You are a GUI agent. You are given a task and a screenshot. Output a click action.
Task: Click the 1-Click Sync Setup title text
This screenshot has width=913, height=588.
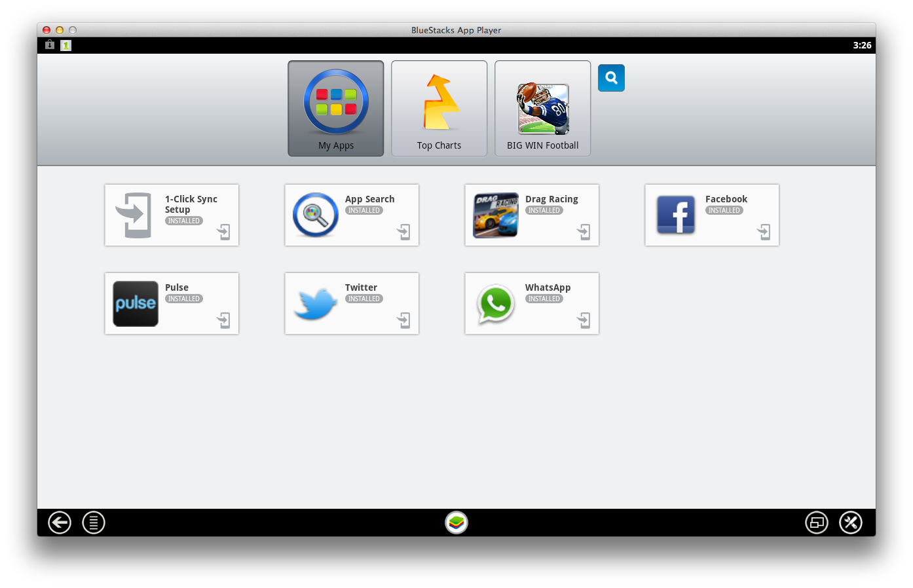(191, 204)
